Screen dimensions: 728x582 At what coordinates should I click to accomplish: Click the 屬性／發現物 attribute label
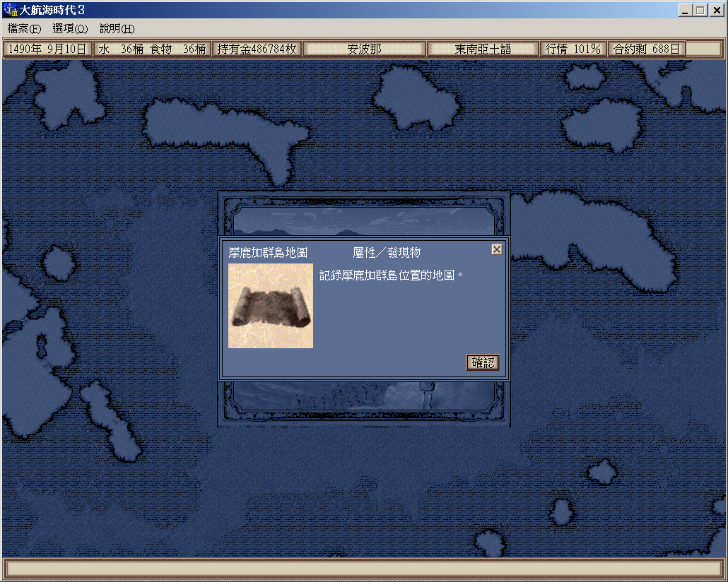point(387,253)
